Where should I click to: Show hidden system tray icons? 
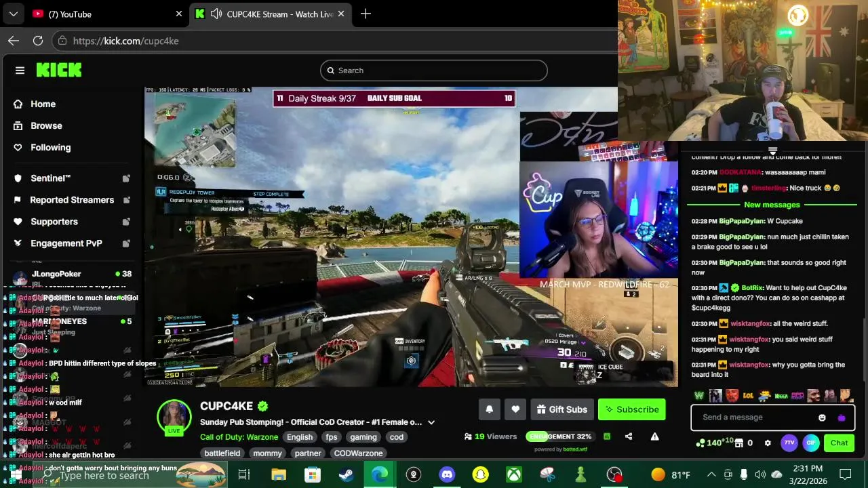click(x=711, y=474)
